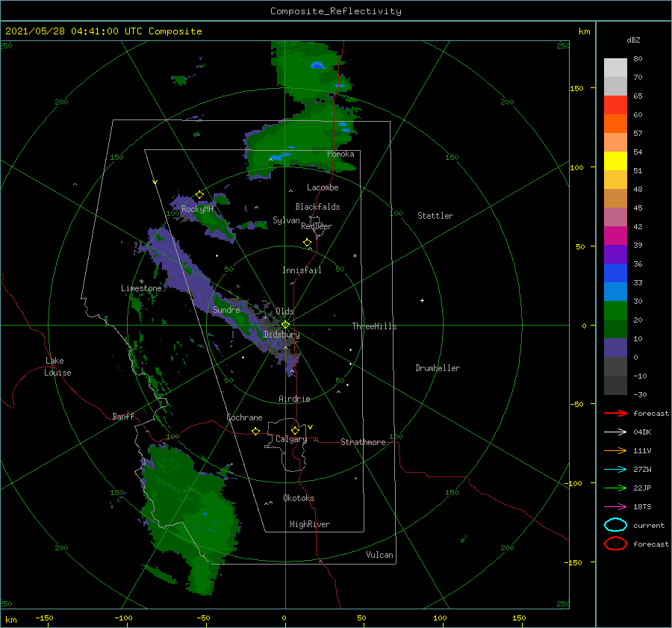Click the Composite_Reflectivity title
This screenshot has width=672, height=628.
336,11
